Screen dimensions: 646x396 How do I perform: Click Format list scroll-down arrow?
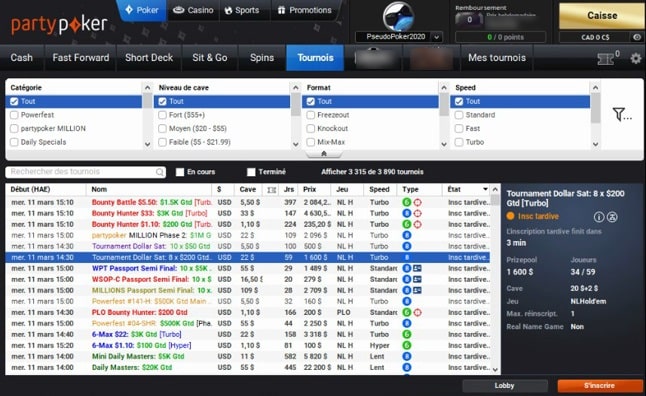[444, 144]
